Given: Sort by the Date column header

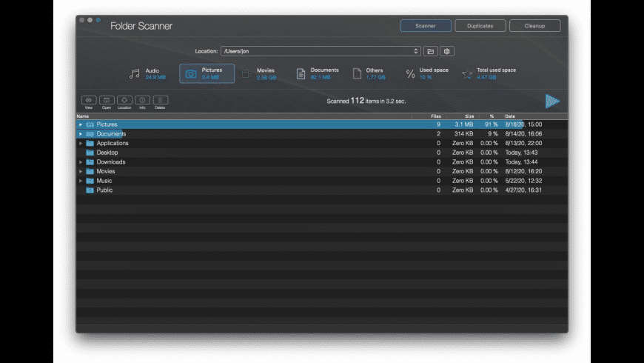Looking at the screenshot, I should [x=510, y=116].
